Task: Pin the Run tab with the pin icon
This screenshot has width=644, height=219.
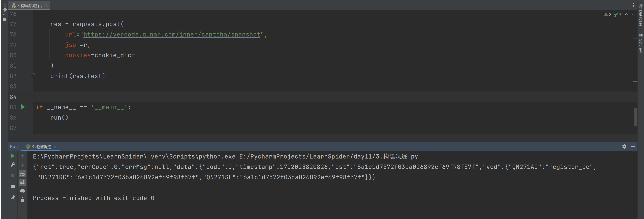Action: click(x=13, y=198)
